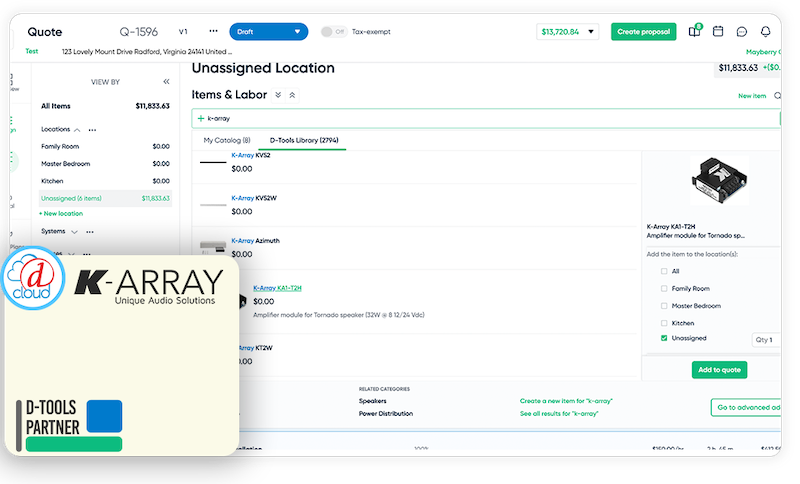Viewport: 800px width, 484px height.
Task: Click the + New location link
Action: (61, 214)
